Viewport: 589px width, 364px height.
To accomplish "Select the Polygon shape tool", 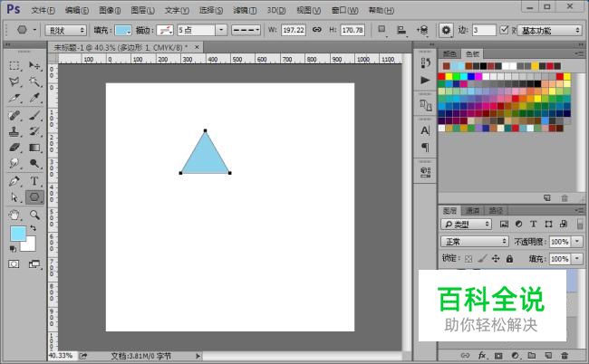I will pyautogui.click(x=34, y=197).
